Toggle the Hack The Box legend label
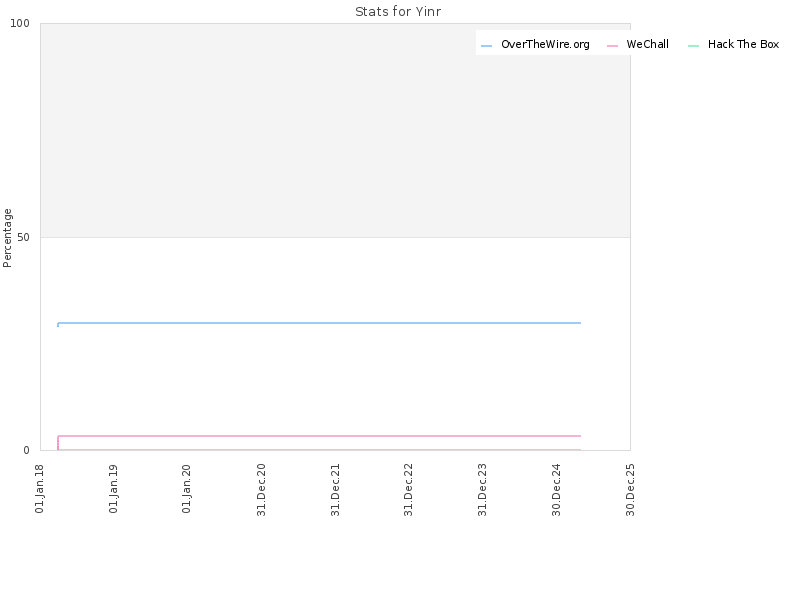The width and height of the screenshot is (800, 600). click(743, 44)
